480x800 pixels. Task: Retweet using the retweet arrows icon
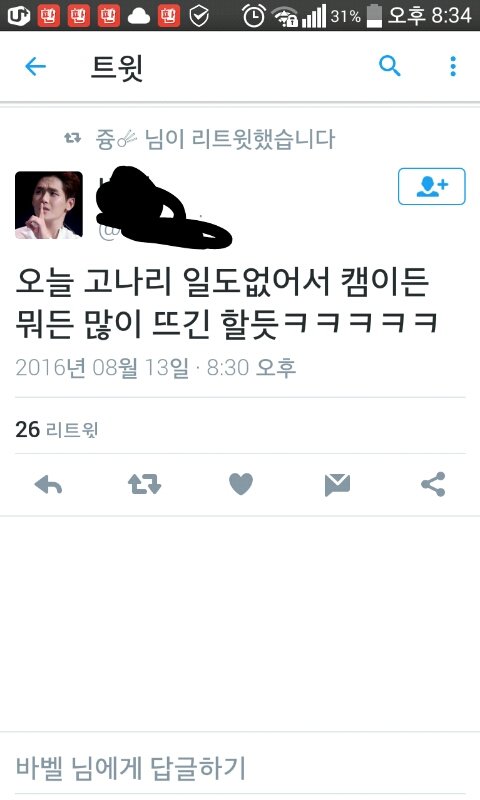(x=144, y=484)
